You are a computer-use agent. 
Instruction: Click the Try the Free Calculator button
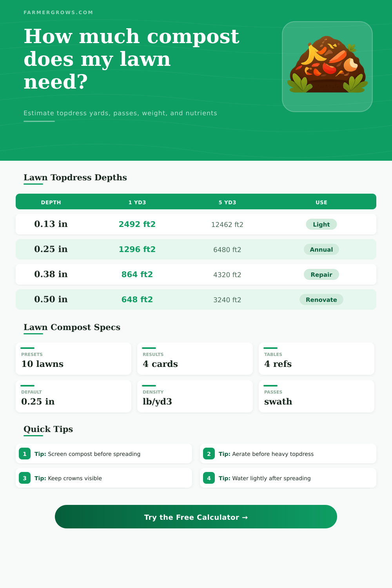(x=196, y=517)
